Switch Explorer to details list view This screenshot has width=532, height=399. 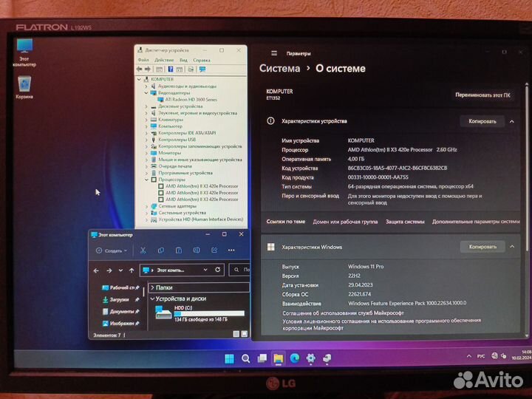(x=236, y=335)
